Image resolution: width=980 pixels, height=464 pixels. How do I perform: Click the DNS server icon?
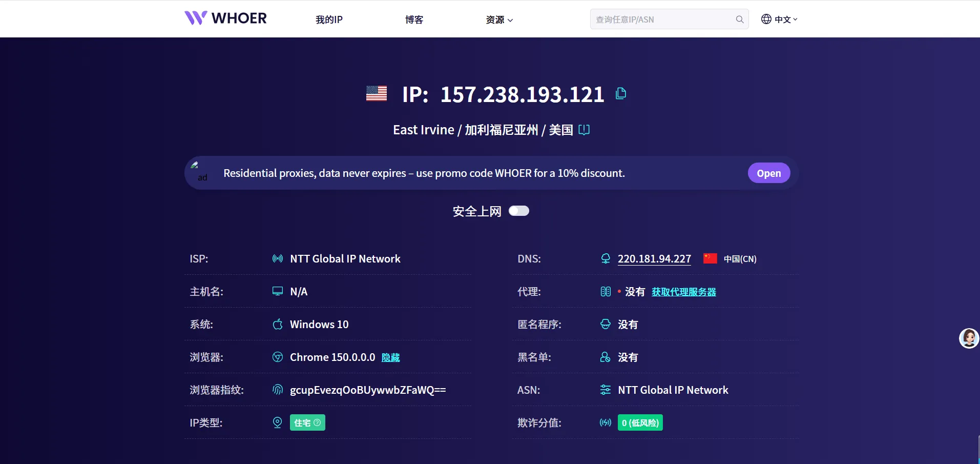coord(606,258)
